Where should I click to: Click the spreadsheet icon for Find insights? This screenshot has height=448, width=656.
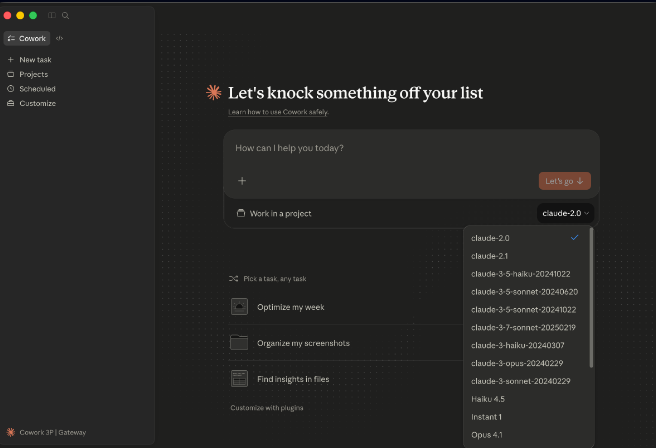tap(239, 379)
